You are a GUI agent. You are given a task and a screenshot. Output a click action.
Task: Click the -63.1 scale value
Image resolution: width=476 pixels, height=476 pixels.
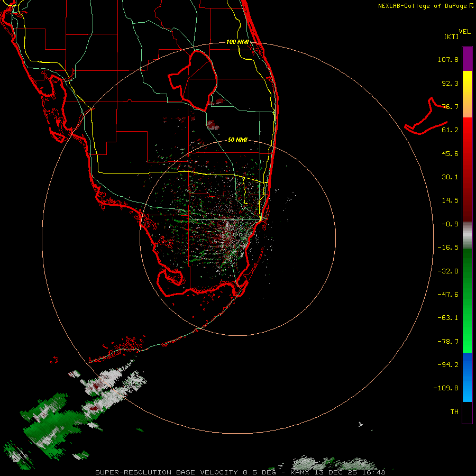click(x=448, y=318)
